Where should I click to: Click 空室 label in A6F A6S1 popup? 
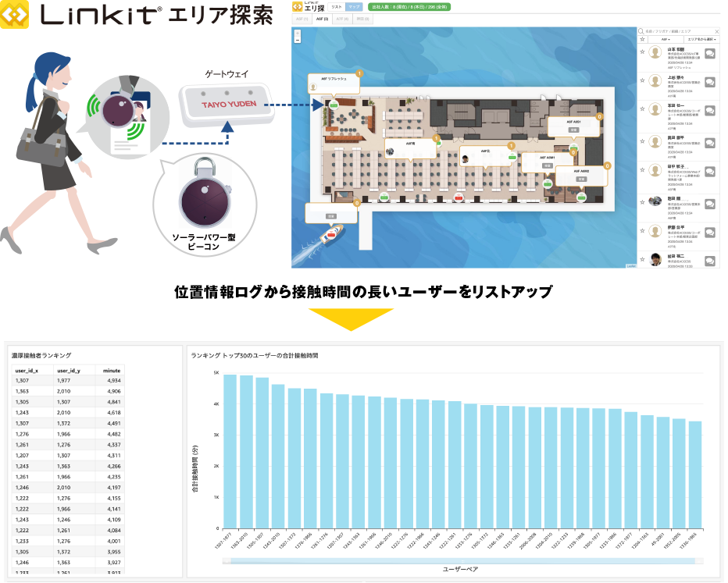pyautogui.click(x=574, y=130)
